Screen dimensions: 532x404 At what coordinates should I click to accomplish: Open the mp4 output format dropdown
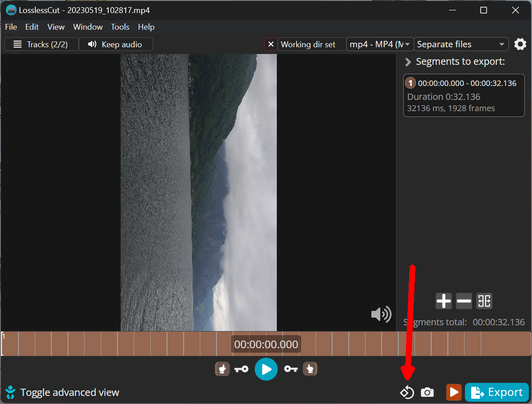pos(380,44)
